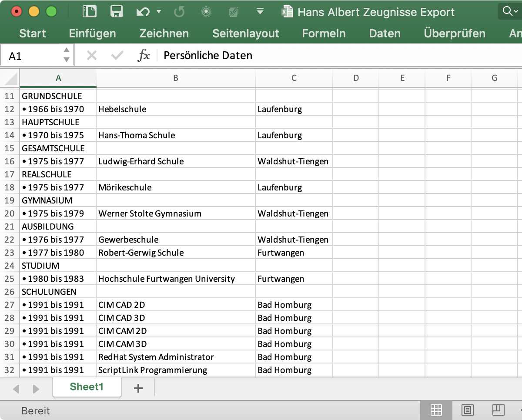Select row 26 header
Image resolution: width=522 pixels, height=420 pixels.
(x=10, y=292)
